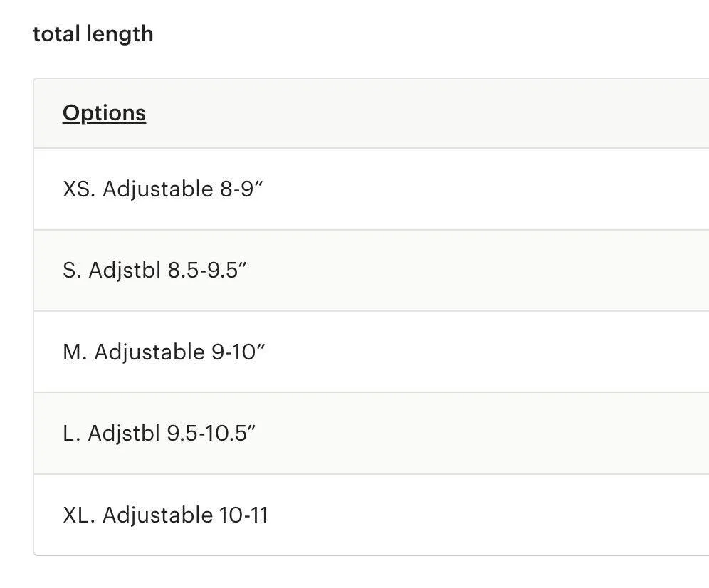
Task: Click the 8.5-9.5″ measurement text
Action: pos(207,270)
